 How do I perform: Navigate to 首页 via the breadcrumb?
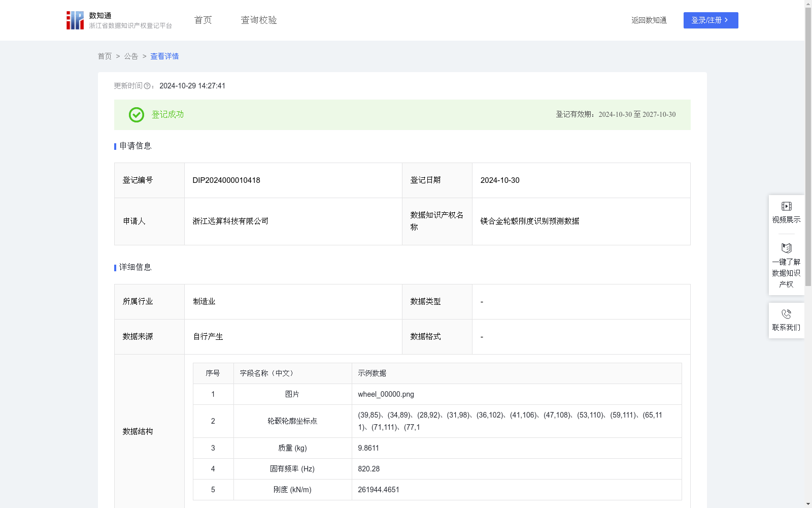(x=105, y=56)
